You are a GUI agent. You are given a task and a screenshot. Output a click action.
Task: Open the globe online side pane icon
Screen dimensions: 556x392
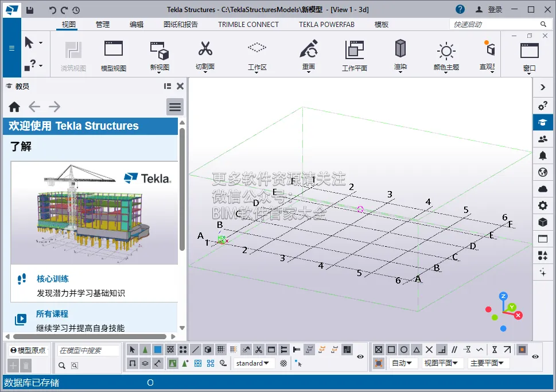[x=543, y=172]
